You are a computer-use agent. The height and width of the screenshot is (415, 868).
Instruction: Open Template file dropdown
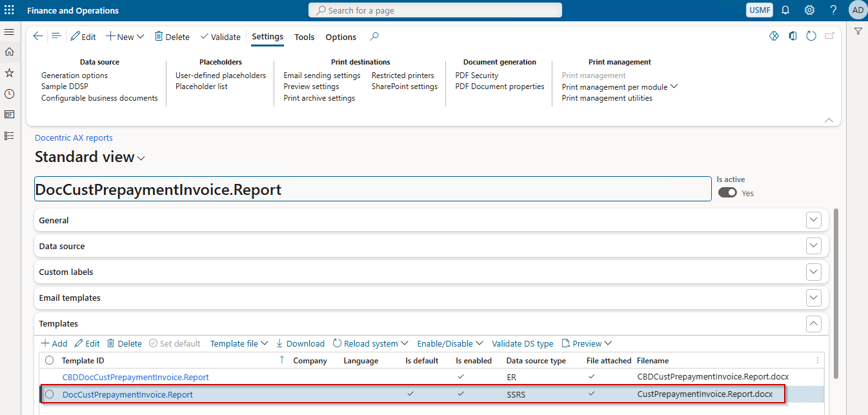(239, 343)
